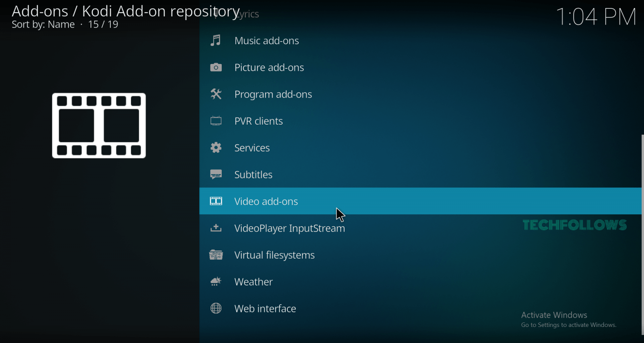644x343 pixels.
Task: Click the folder icon beside Virtual filesystems
Action: click(x=216, y=255)
